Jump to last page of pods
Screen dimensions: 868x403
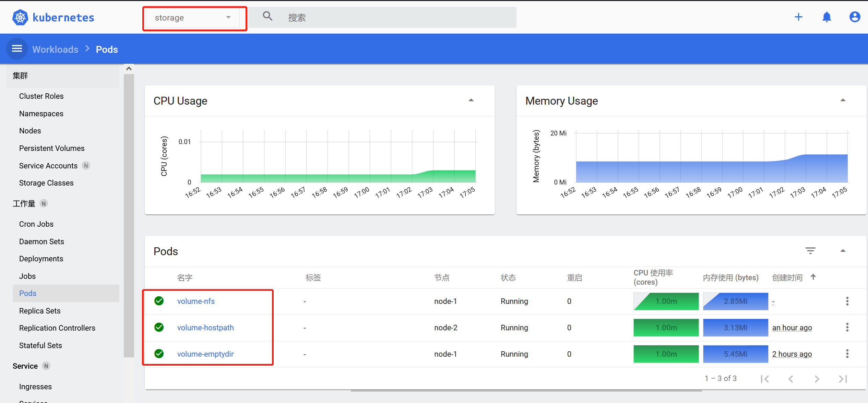tap(843, 379)
